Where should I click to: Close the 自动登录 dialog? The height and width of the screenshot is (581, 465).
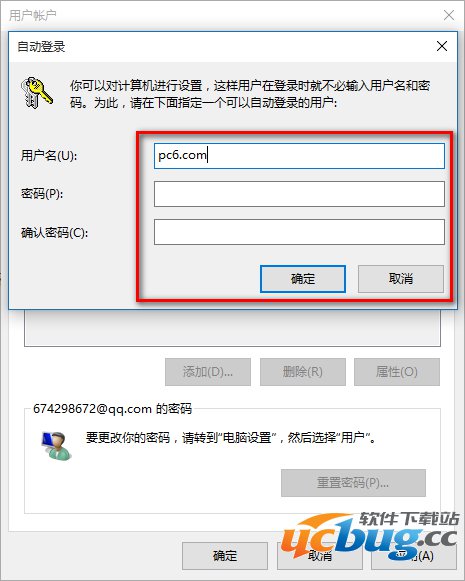441,46
